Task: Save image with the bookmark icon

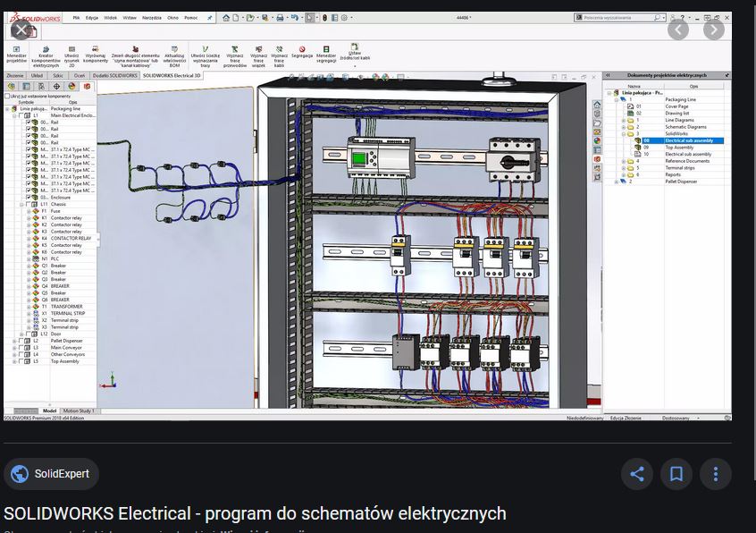Action: tap(676, 474)
